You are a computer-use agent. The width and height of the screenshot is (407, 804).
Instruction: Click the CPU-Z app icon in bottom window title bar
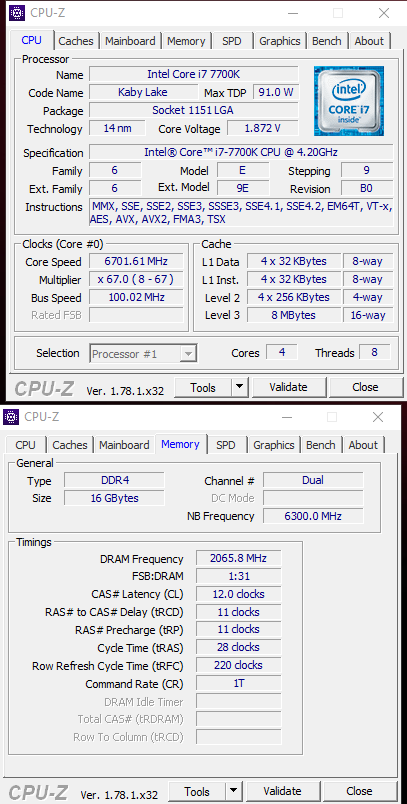point(11,417)
